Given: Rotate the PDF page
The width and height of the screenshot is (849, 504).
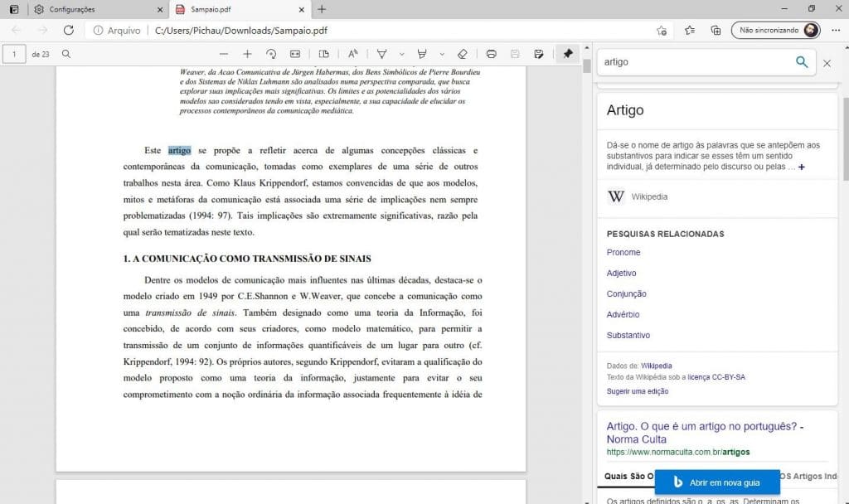Looking at the screenshot, I should tap(271, 54).
